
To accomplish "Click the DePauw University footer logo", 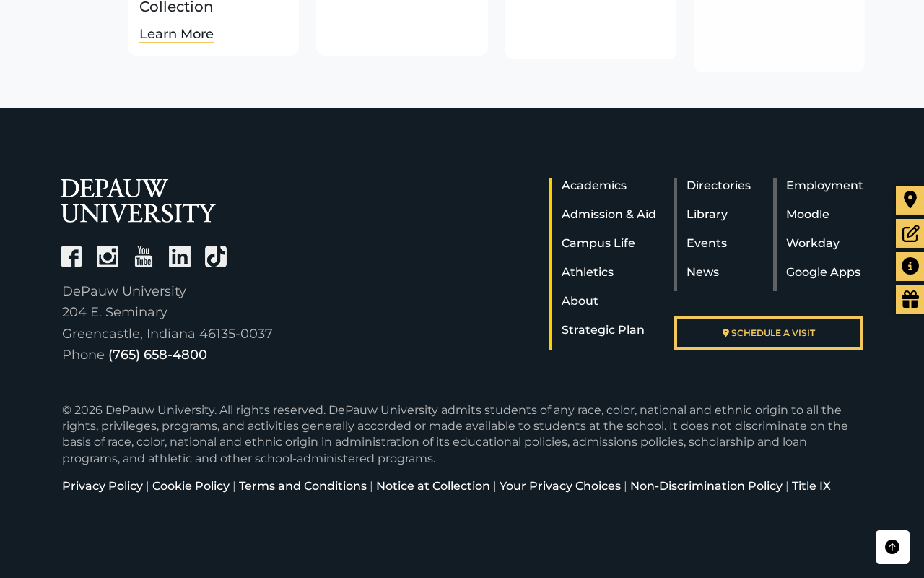I will (138, 201).
